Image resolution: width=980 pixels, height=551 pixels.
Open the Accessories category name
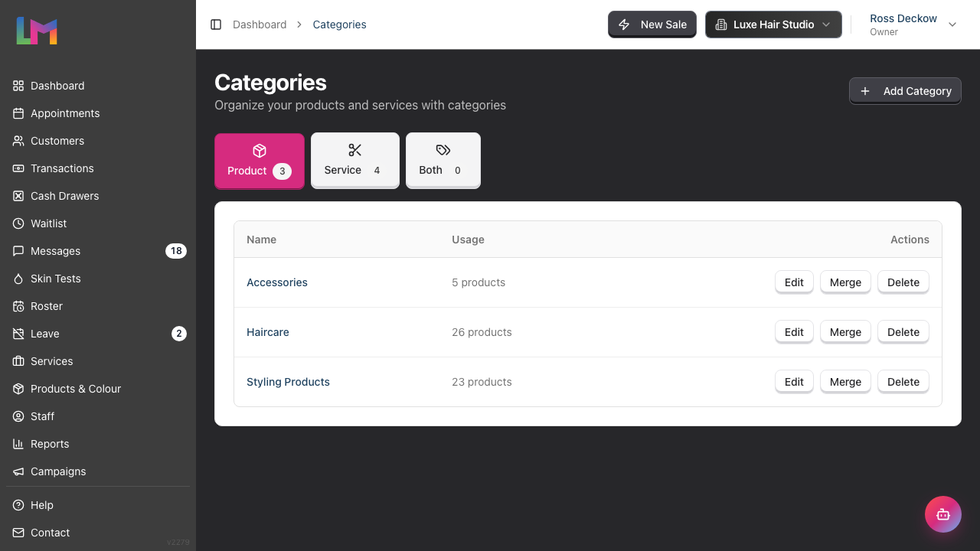pos(277,282)
